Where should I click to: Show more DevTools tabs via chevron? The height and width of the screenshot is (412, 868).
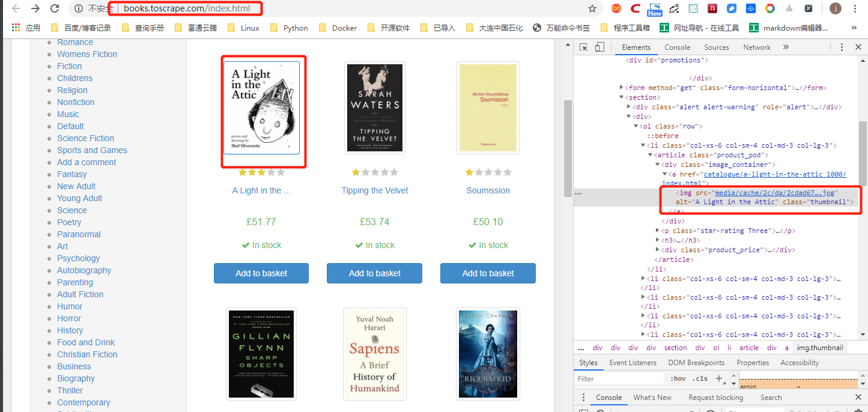click(786, 47)
